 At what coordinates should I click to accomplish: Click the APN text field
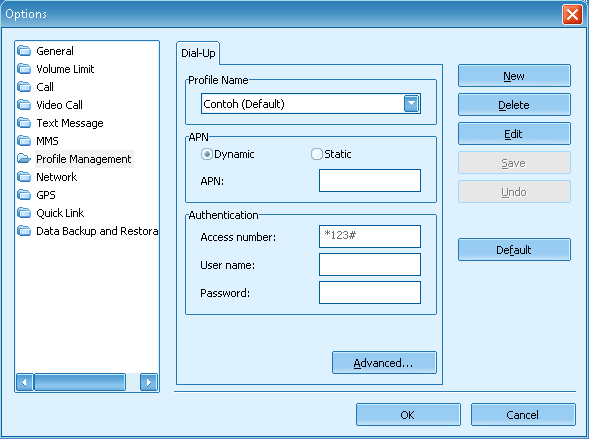coord(370,180)
